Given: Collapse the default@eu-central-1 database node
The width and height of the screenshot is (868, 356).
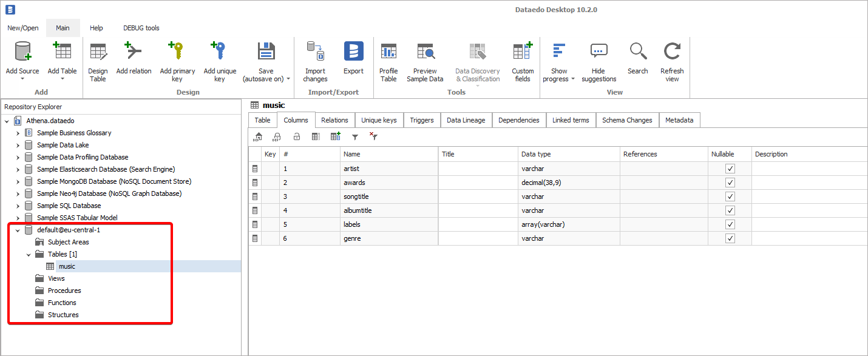Looking at the screenshot, I should (x=18, y=230).
